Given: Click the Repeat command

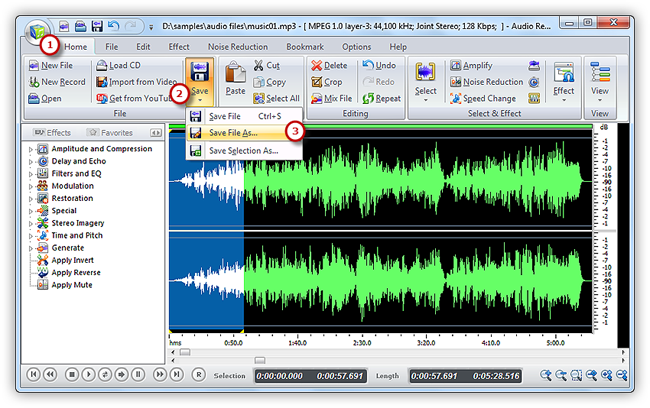Looking at the screenshot, I should pos(382,99).
